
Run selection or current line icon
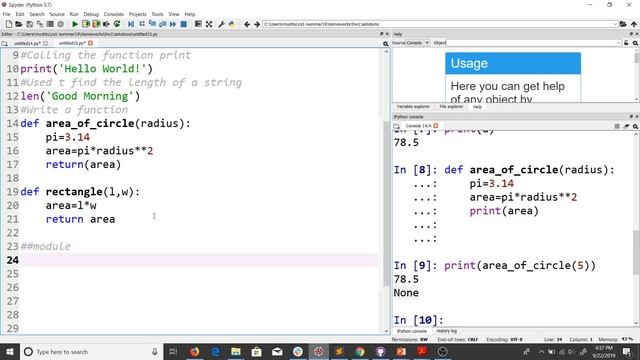(107, 24)
